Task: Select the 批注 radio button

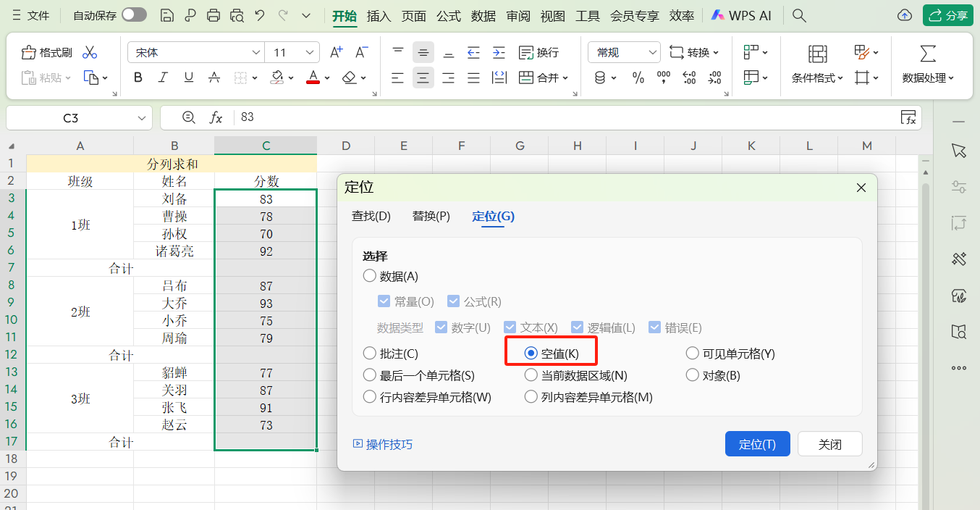Action: [x=368, y=354]
